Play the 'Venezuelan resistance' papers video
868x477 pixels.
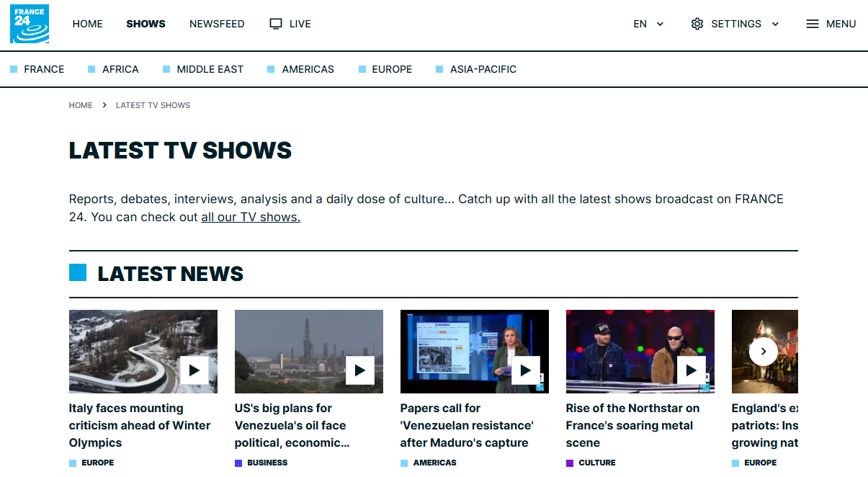(x=525, y=371)
